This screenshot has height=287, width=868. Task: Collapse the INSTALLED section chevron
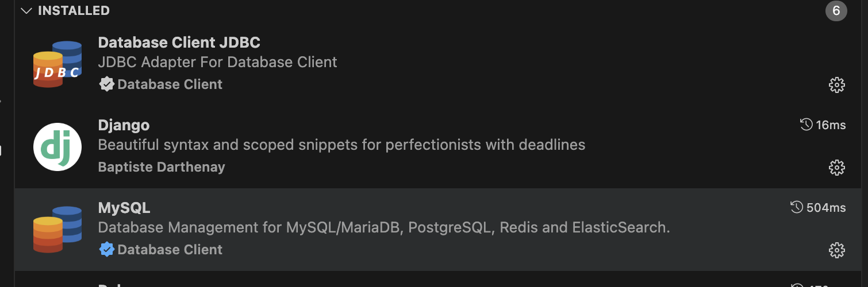[x=26, y=11]
